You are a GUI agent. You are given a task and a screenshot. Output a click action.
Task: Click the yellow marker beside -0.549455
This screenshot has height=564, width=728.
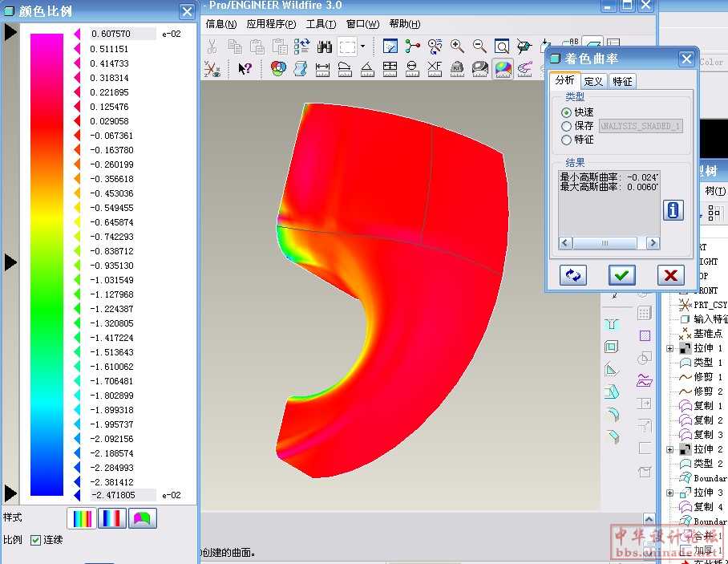77,208
